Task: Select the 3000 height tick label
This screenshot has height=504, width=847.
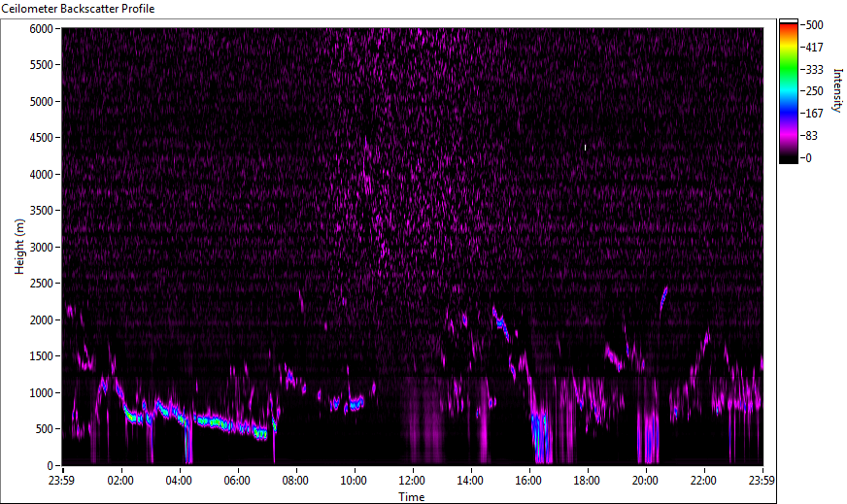Action: point(42,248)
